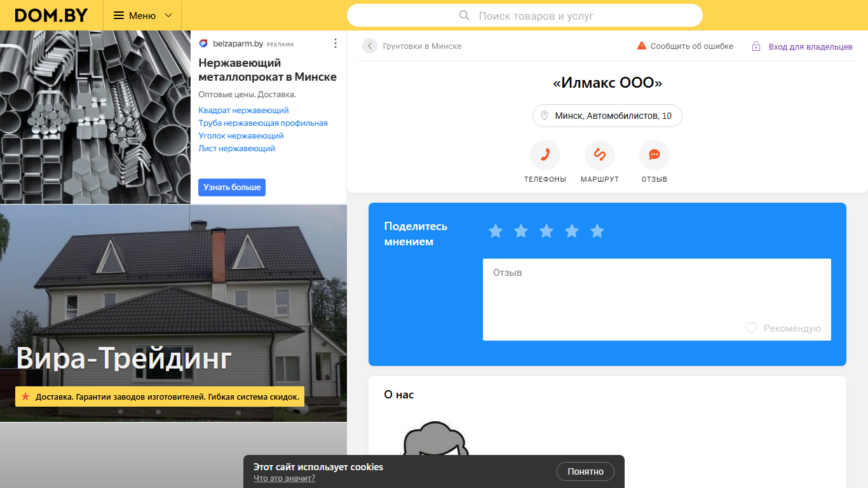The image size is (868, 488).
Task: Rate three stars in review form
Action: pos(546,231)
